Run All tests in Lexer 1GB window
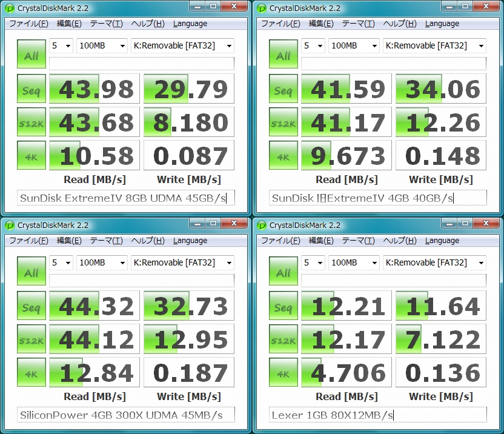504x434 pixels. pyautogui.click(x=283, y=271)
